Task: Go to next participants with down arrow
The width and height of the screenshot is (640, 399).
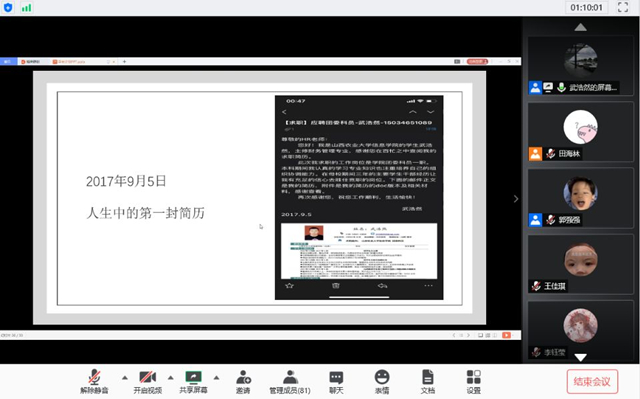Action: (580, 357)
